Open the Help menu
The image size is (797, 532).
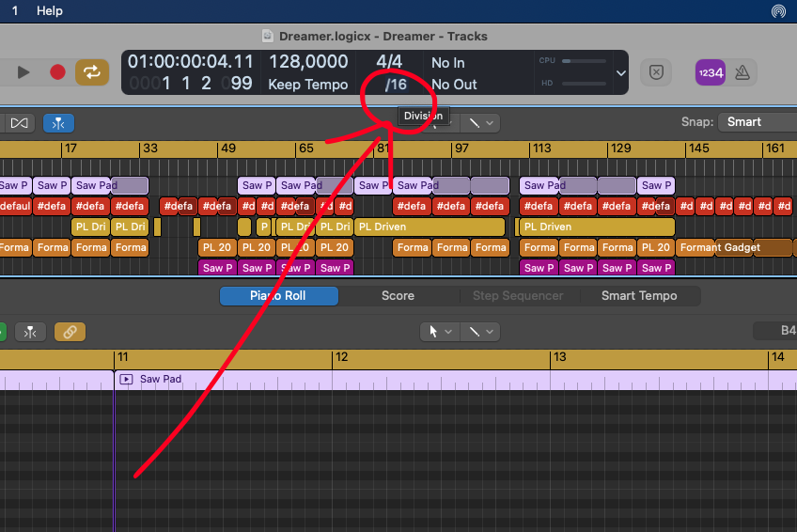(49, 10)
